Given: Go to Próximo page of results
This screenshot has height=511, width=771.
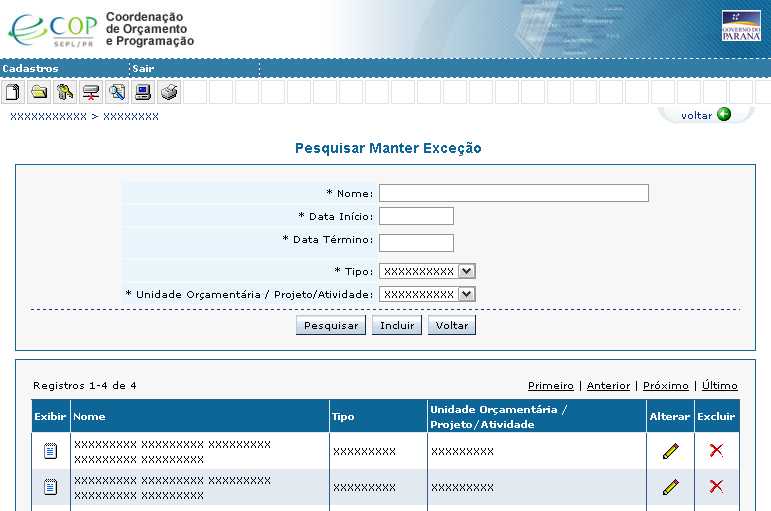Looking at the screenshot, I should click(x=665, y=386).
